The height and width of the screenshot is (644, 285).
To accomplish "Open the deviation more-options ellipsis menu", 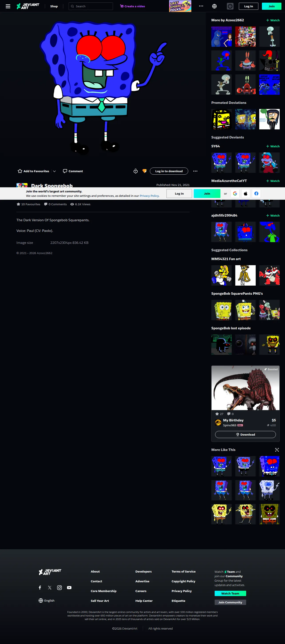I will [195, 171].
